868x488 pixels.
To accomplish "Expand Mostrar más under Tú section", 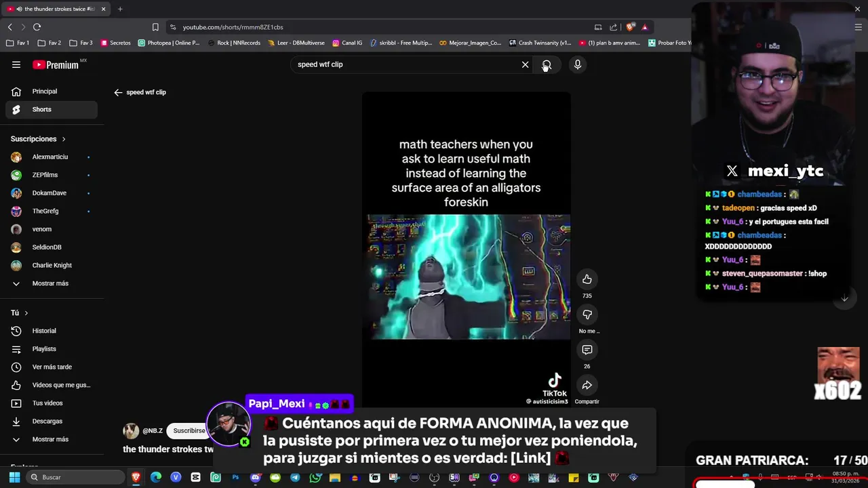I will pos(52,439).
